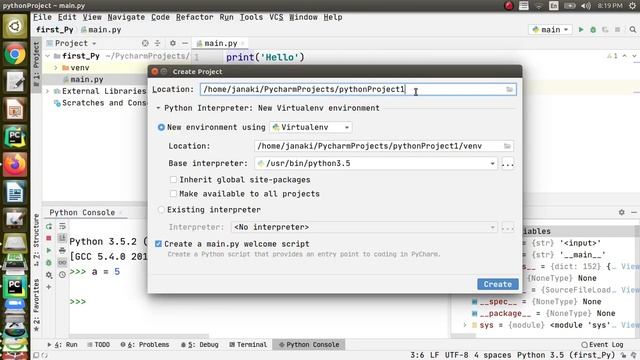Click the locate-file target icon in Project panel header
Screen dimensions: 640x360
click(x=145, y=43)
